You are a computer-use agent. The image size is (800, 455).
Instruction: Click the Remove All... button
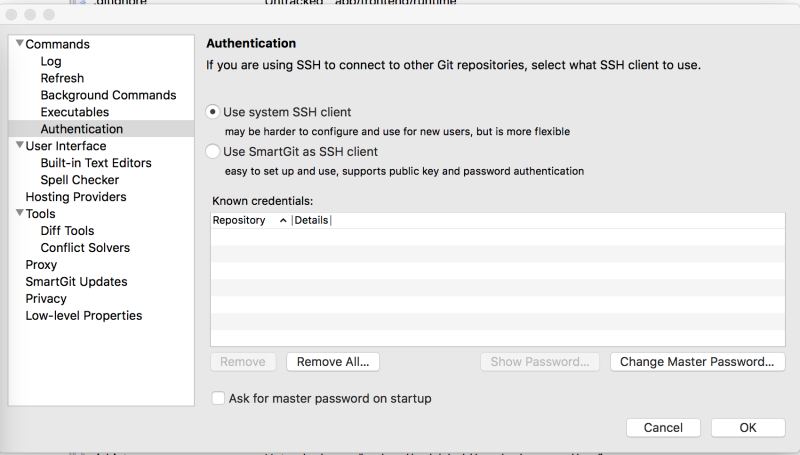point(332,362)
